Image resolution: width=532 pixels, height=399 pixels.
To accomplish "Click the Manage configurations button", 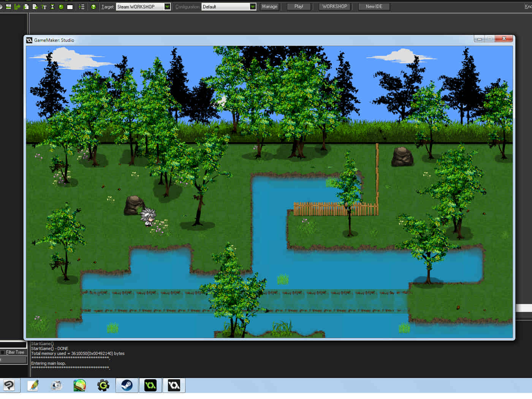I will pos(270,7).
